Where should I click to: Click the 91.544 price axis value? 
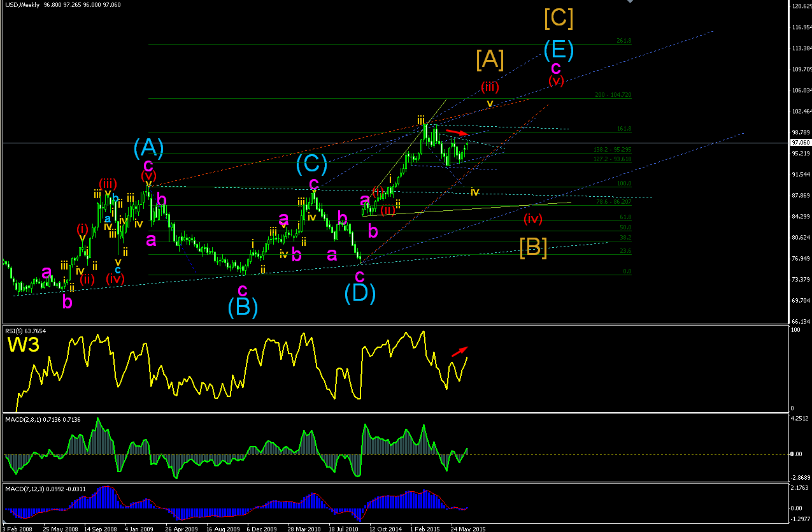(x=801, y=175)
